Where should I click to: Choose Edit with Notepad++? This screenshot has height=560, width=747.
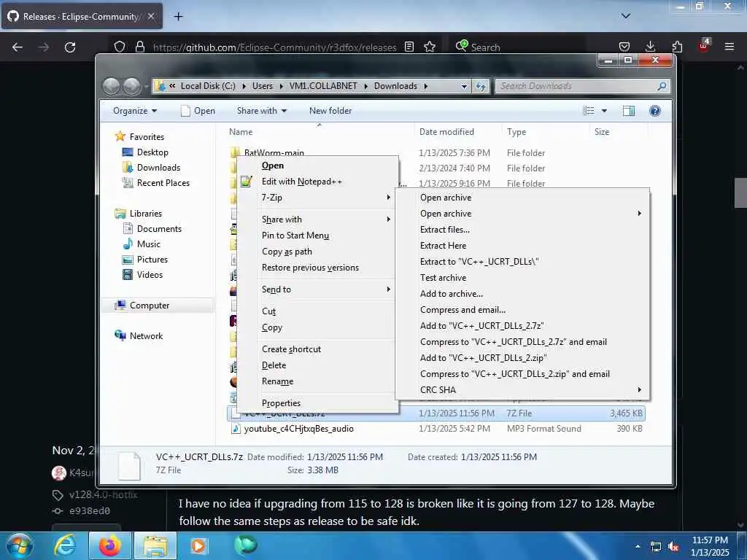point(302,182)
